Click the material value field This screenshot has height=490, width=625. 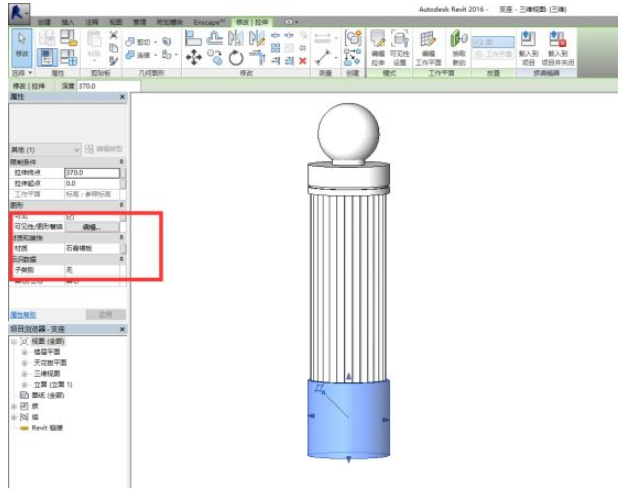click(92, 248)
